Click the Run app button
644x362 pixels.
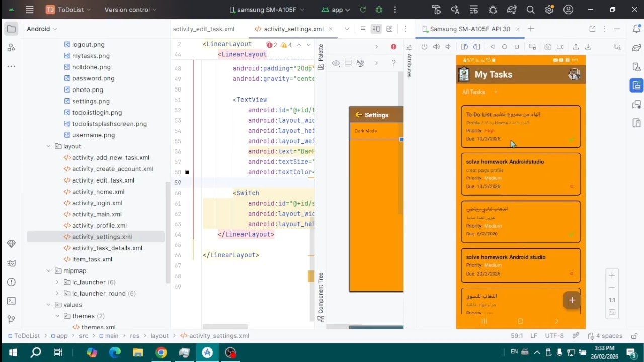pos(363,10)
